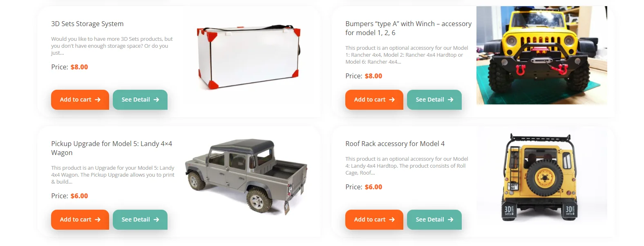This screenshot has height=246, width=644.
Task: Open Bumpers type A with Winch title link
Action: coord(408,28)
